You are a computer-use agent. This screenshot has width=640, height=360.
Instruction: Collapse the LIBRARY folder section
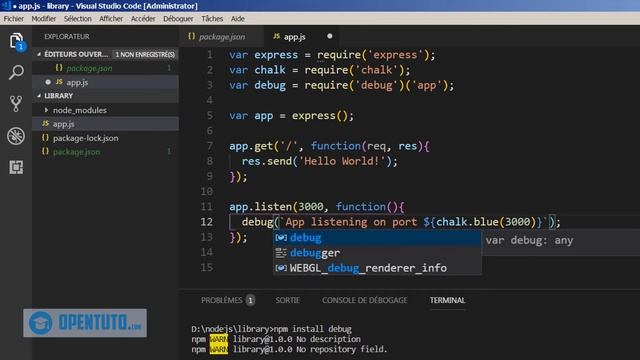39,96
